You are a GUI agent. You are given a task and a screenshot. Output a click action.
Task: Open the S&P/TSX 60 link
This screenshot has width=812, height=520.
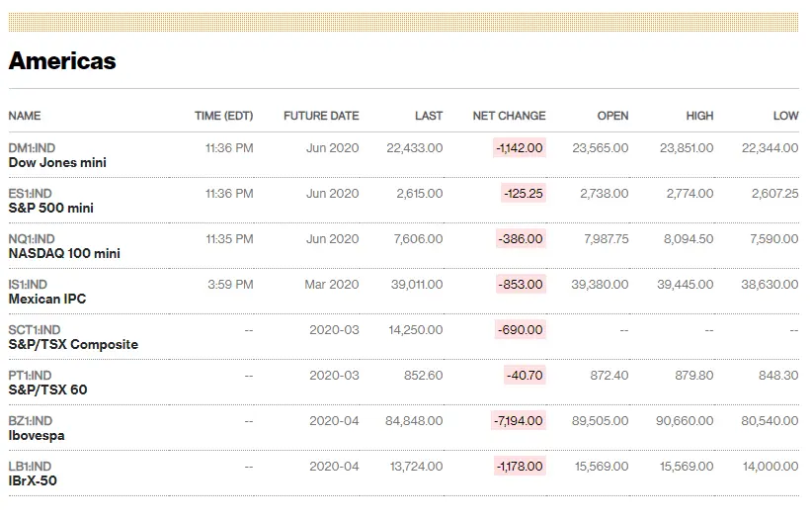point(47,390)
